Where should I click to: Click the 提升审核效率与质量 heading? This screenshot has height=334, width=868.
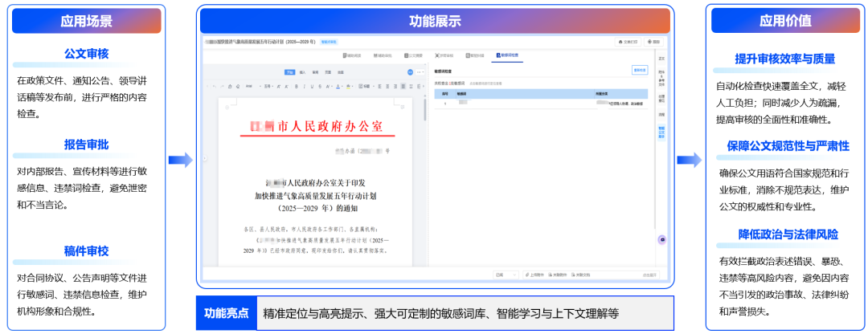click(x=785, y=59)
